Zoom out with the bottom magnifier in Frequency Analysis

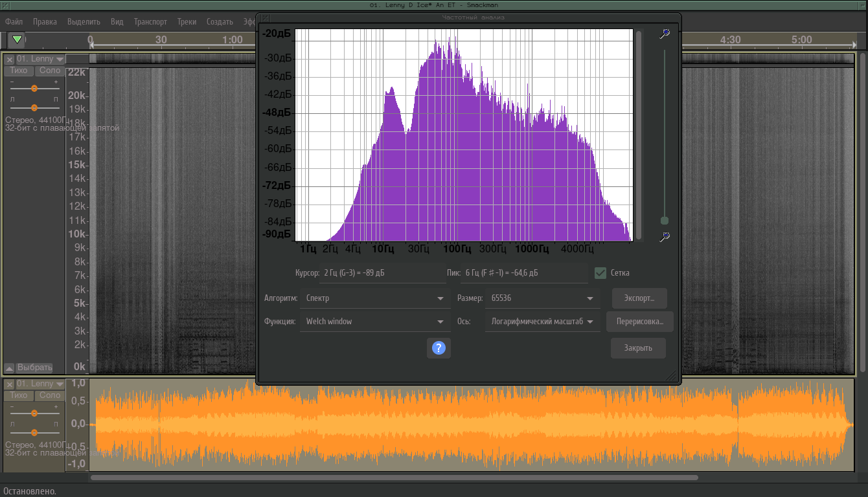point(664,237)
